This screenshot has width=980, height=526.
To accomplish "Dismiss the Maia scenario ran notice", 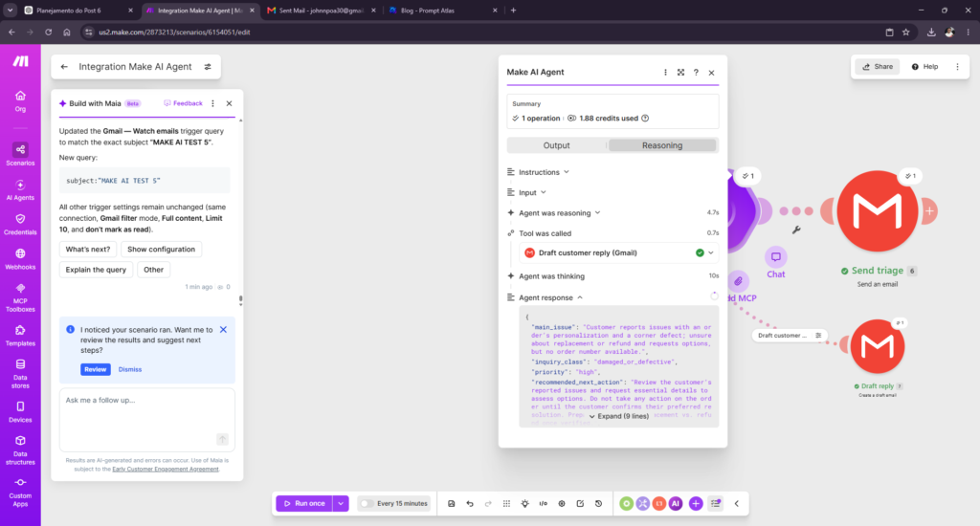I will tap(130, 369).
